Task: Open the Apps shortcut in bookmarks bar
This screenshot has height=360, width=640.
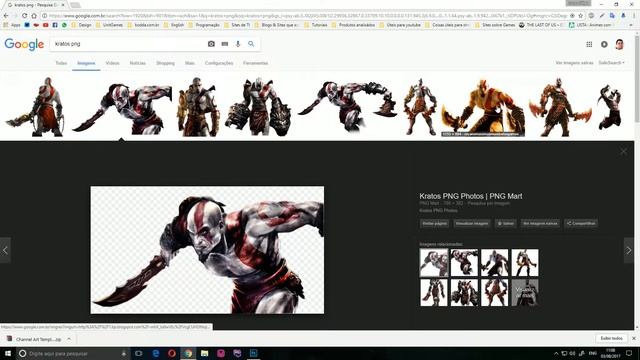Action: click(12, 25)
